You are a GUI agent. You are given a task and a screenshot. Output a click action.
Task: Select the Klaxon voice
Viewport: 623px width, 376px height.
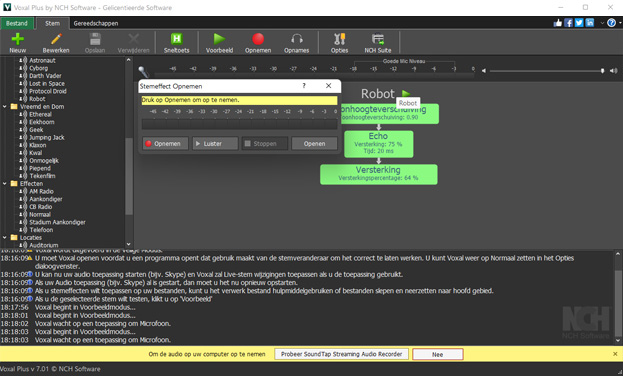click(x=37, y=145)
